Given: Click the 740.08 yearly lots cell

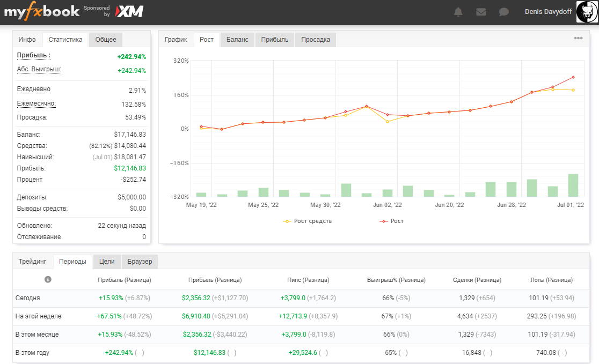Looking at the screenshot, I should point(546,353).
